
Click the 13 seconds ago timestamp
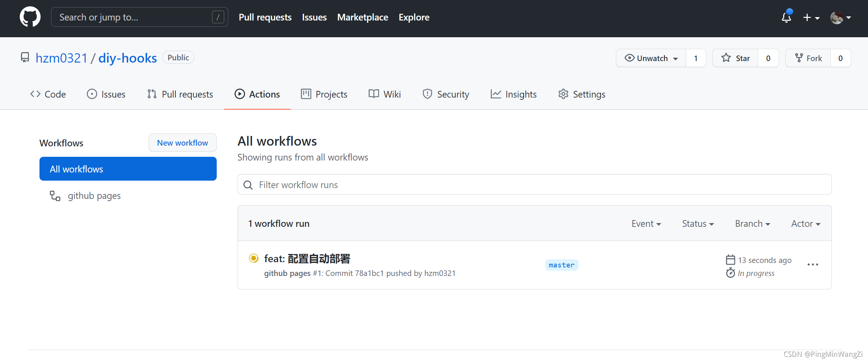pyautogui.click(x=765, y=260)
